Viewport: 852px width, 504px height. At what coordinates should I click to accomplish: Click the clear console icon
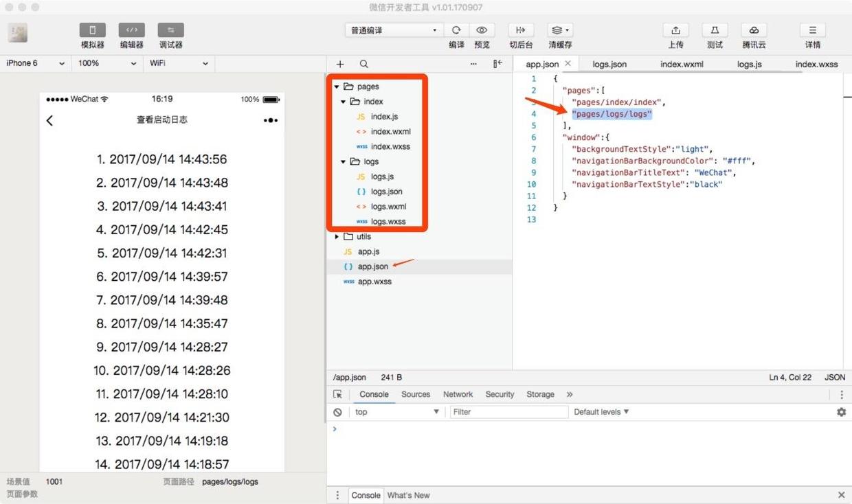337,412
